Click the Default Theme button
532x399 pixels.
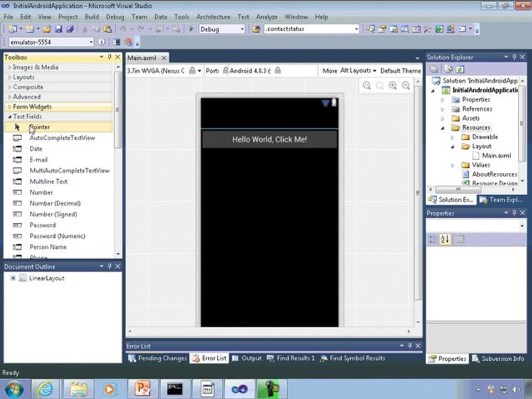click(401, 71)
